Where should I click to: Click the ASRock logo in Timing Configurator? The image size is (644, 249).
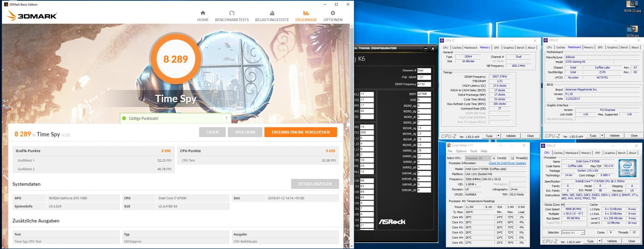(392, 222)
